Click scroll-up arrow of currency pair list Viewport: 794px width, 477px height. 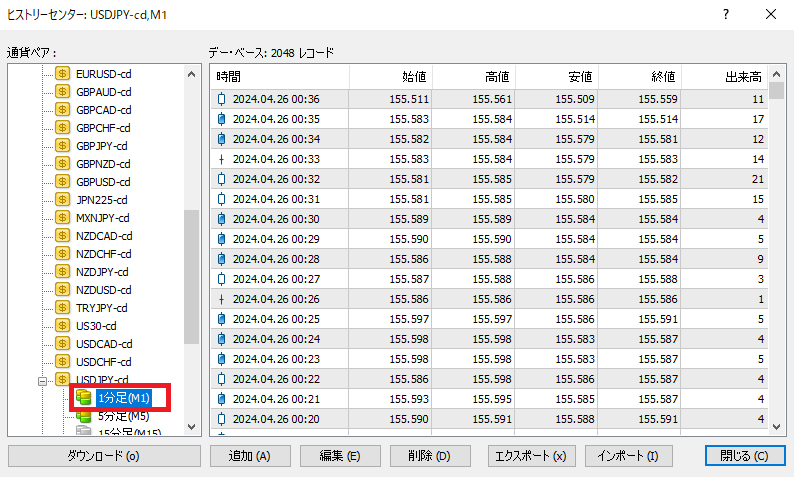[x=191, y=74]
